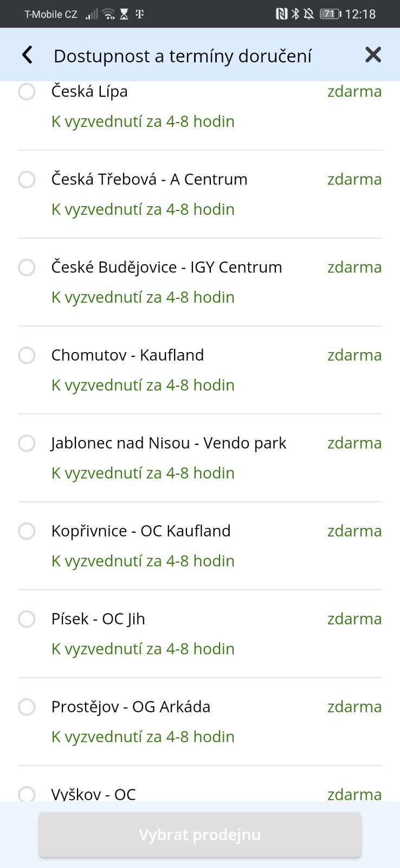Viewport: 400px width, 868px height.
Task: Choose České Budějovice - IGY Centrum radio
Action: pyautogui.click(x=27, y=267)
